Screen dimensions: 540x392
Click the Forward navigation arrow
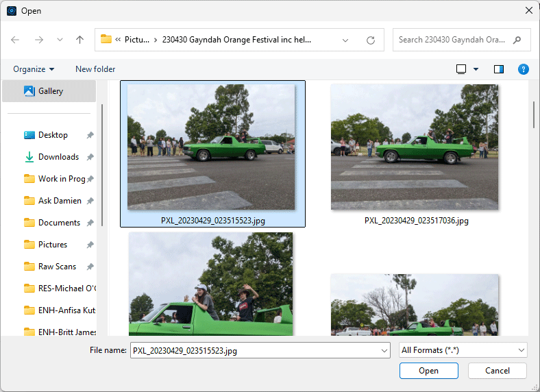click(38, 40)
